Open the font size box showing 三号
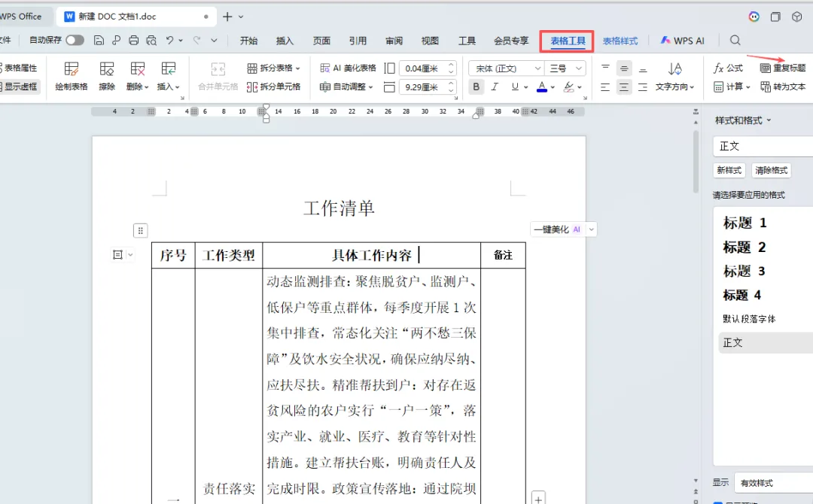This screenshot has width=813, height=504. click(x=565, y=68)
